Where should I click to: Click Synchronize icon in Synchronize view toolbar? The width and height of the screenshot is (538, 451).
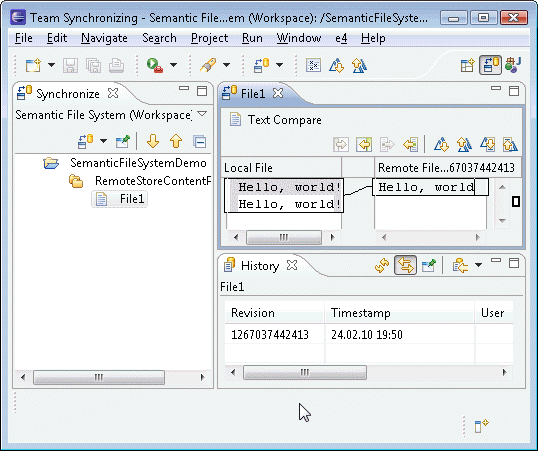click(x=85, y=141)
